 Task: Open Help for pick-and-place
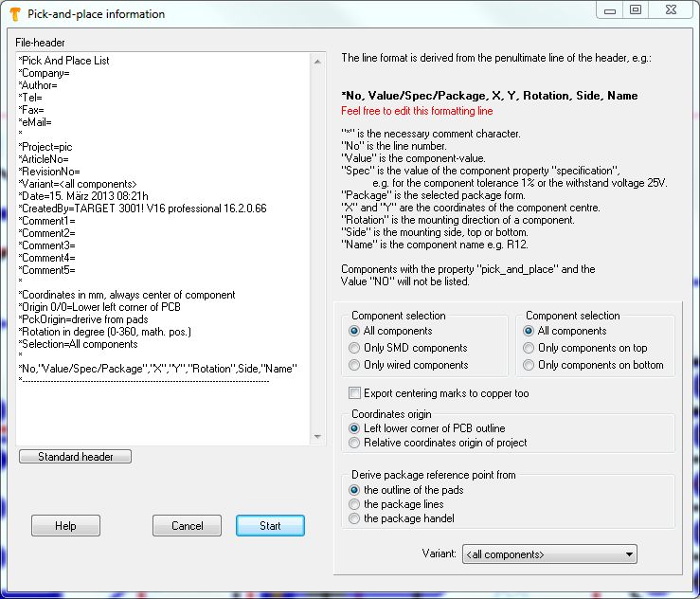(65, 526)
